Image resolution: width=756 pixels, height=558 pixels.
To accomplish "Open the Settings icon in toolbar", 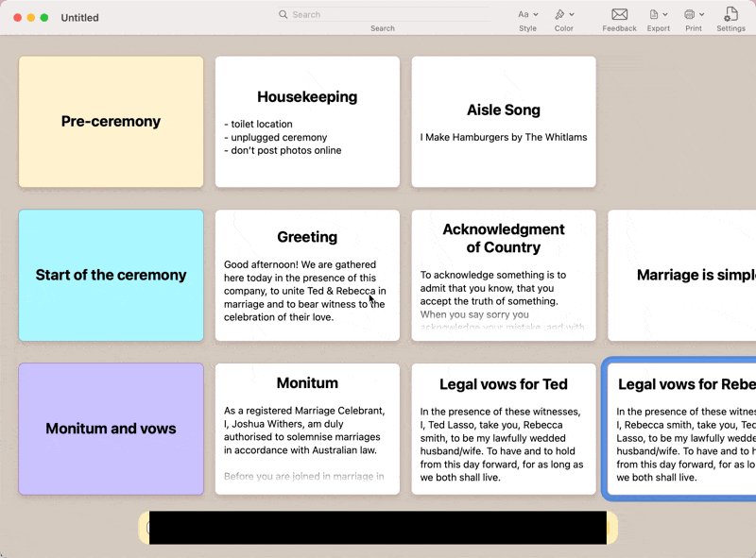I will click(x=730, y=14).
